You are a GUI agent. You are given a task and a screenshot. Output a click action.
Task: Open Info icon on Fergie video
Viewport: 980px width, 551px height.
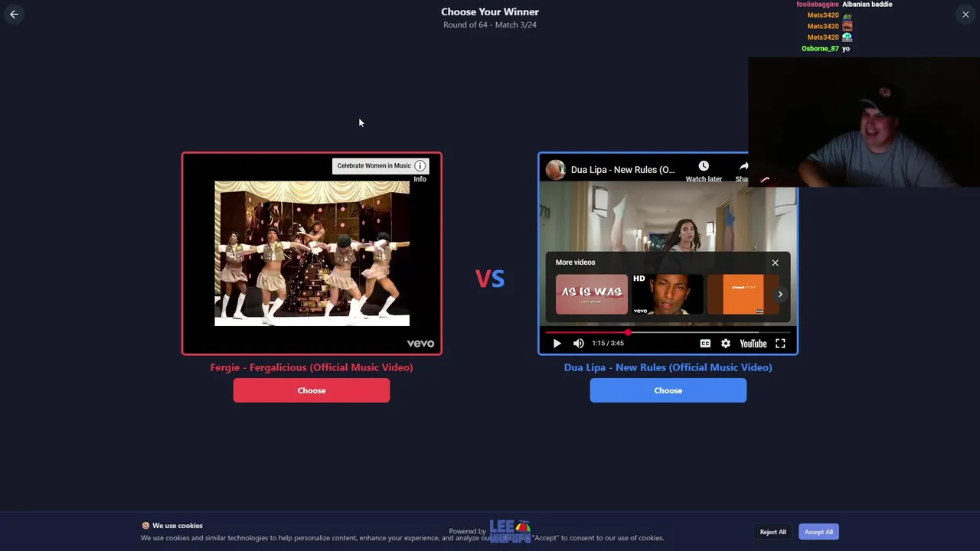click(x=420, y=166)
